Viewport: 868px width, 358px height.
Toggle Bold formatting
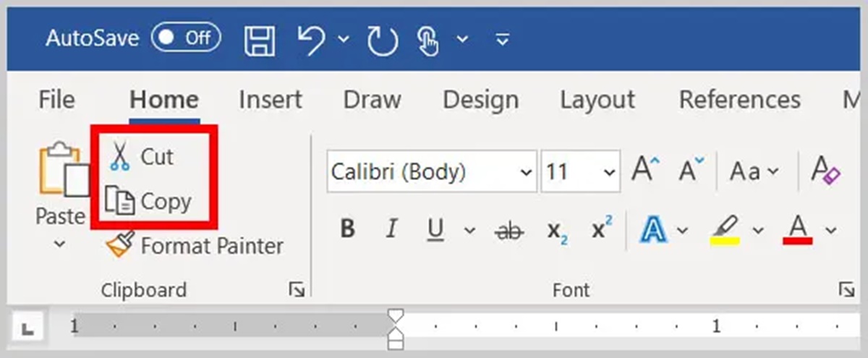(x=347, y=230)
